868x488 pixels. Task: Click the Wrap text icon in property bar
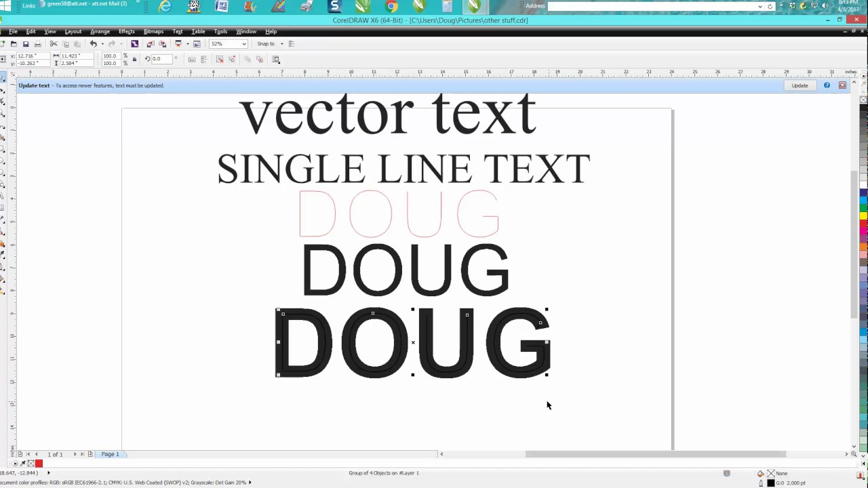click(276, 60)
